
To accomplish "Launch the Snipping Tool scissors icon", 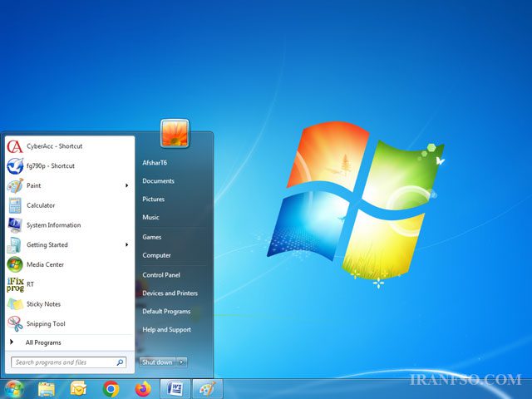I will click(x=15, y=323).
